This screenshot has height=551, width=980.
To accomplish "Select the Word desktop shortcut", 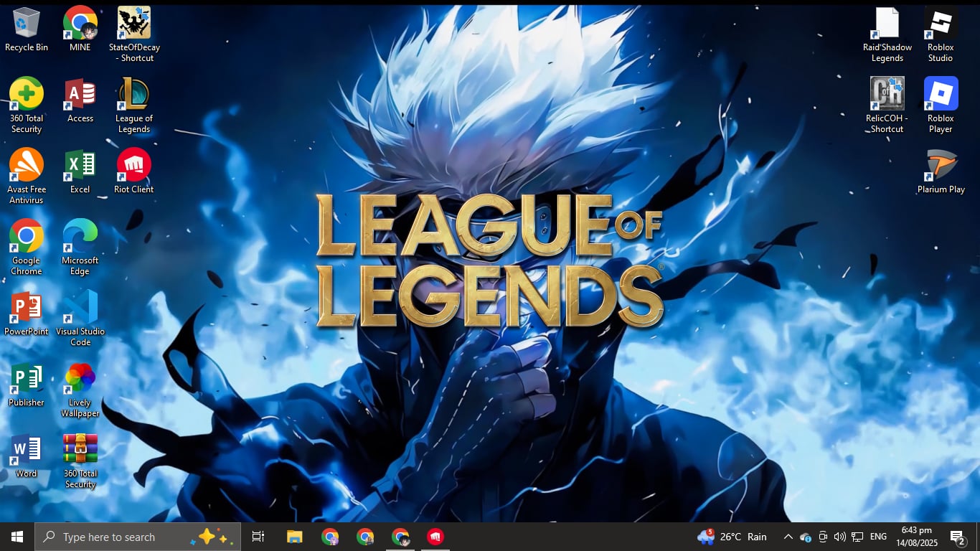I will click(x=27, y=456).
